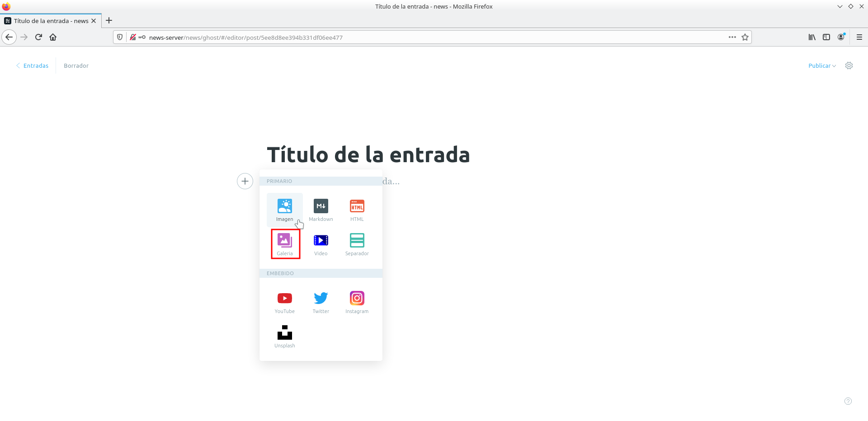Choose the Markdown card icon
The image size is (868, 421).
click(x=321, y=209)
